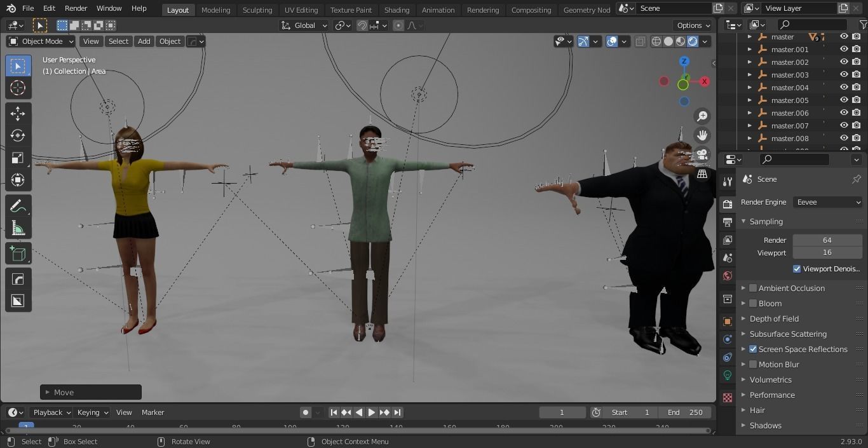
Task: Enable the Motion Blur checkbox
Action: click(x=753, y=364)
